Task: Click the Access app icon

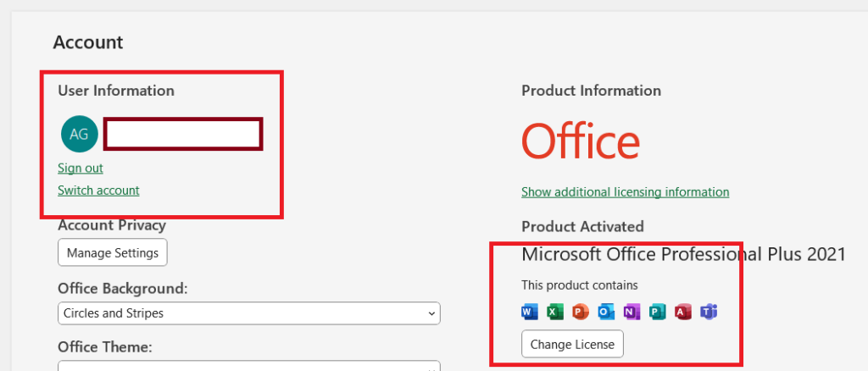Action: (683, 313)
